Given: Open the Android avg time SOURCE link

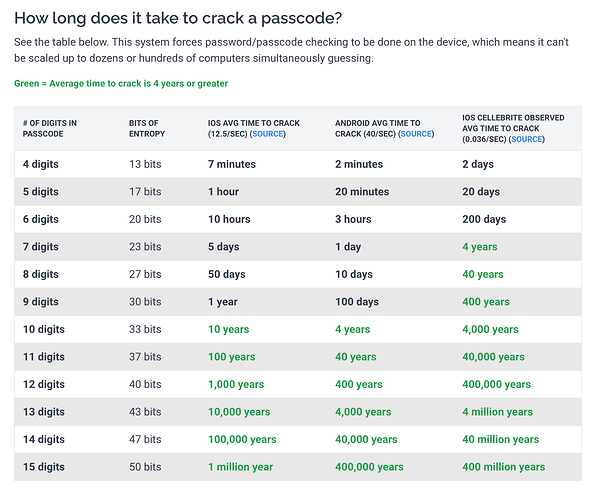Looking at the screenshot, I should click(416, 134).
